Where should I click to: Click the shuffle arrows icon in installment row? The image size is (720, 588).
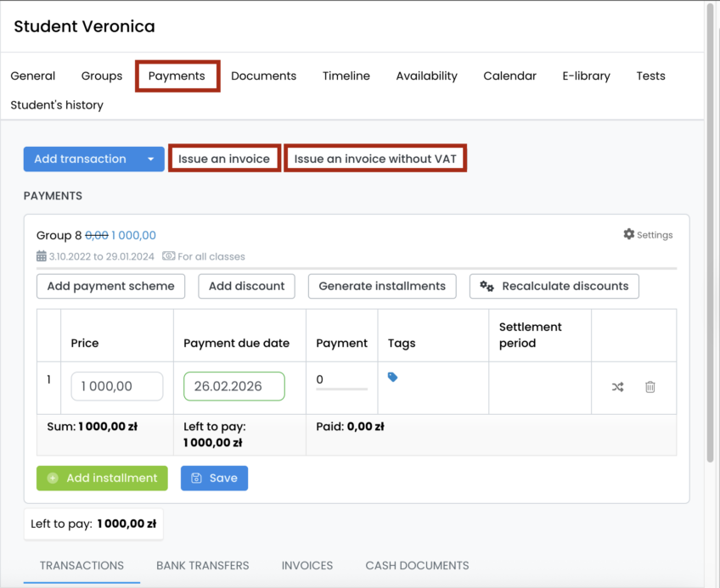coord(617,387)
